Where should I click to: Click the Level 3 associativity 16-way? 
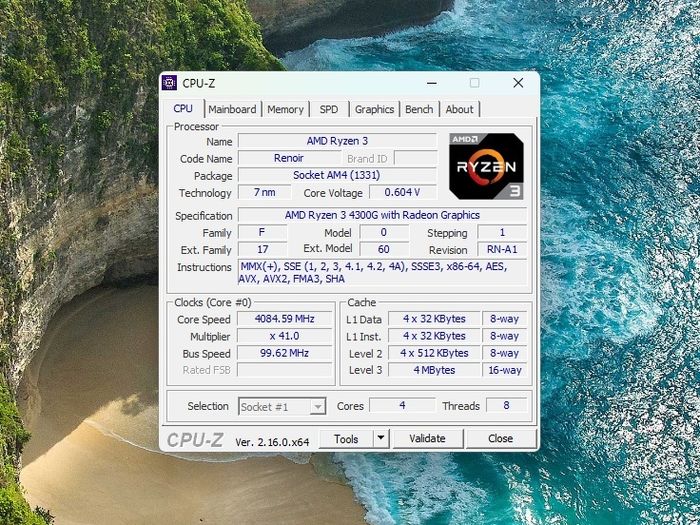click(x=505, y=370)
